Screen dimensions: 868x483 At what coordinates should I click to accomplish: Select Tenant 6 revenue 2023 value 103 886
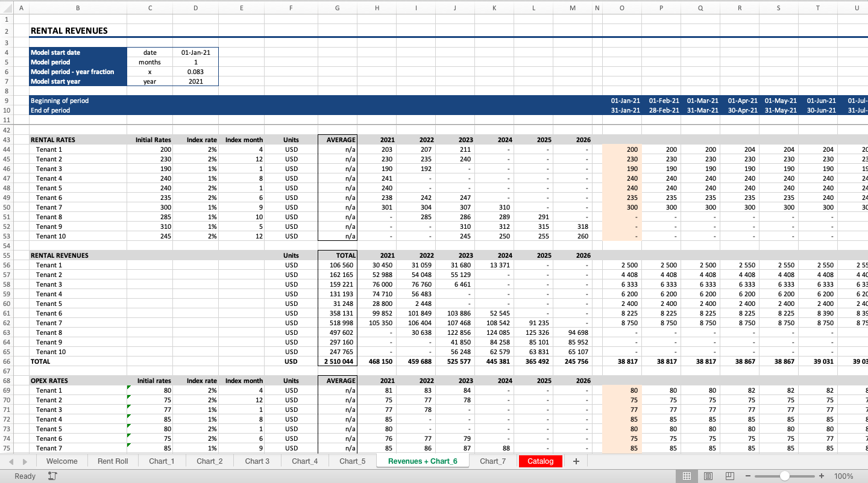(x=454, y=313)
